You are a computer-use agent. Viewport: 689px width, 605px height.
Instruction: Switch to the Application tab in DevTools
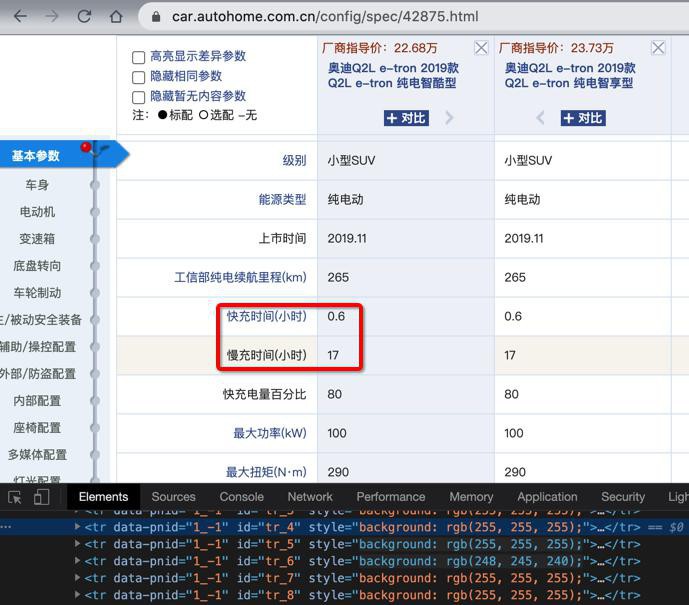(547, 497)
